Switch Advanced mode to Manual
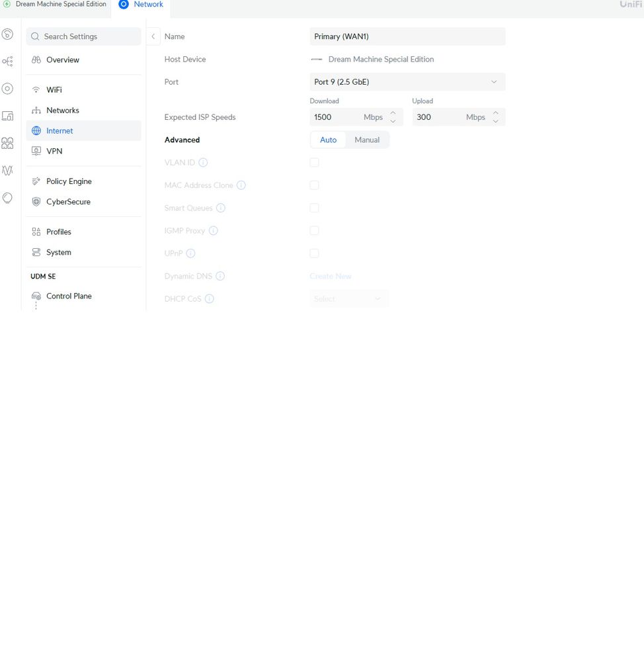644x661 pixels. (367, 140)
